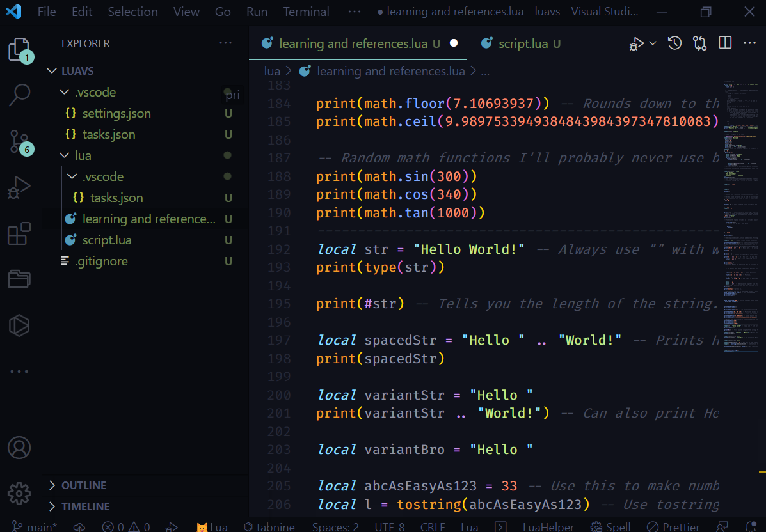Viewport: 766px width, 532px height.
Task: Click the tabnine status bar item
Action: [x=269, y=527]
